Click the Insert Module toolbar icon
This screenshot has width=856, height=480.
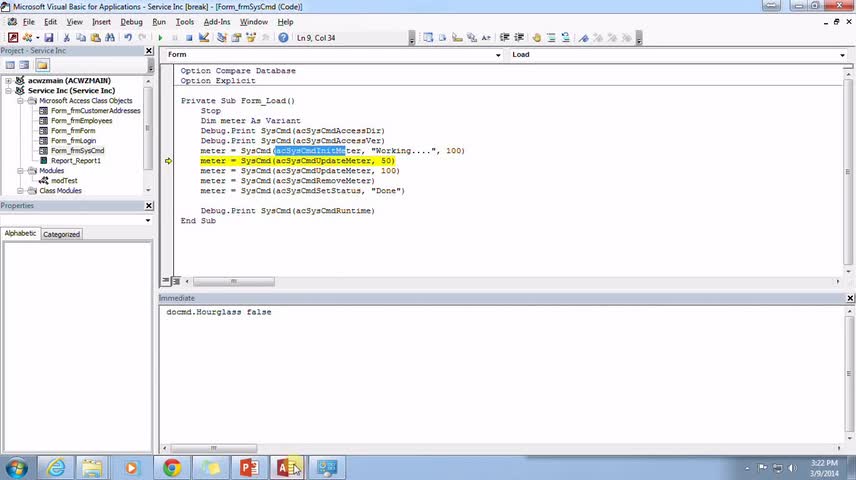(27, 38)
